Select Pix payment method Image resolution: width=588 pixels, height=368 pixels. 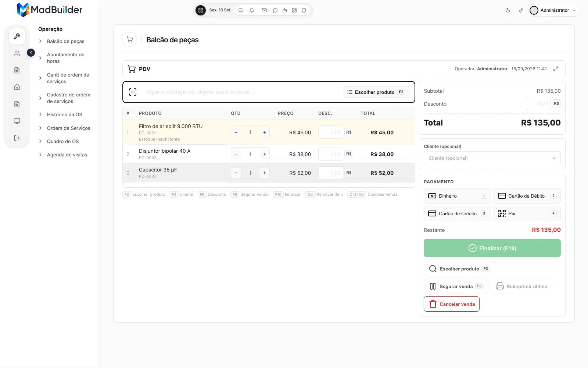[x=527, y=213]
